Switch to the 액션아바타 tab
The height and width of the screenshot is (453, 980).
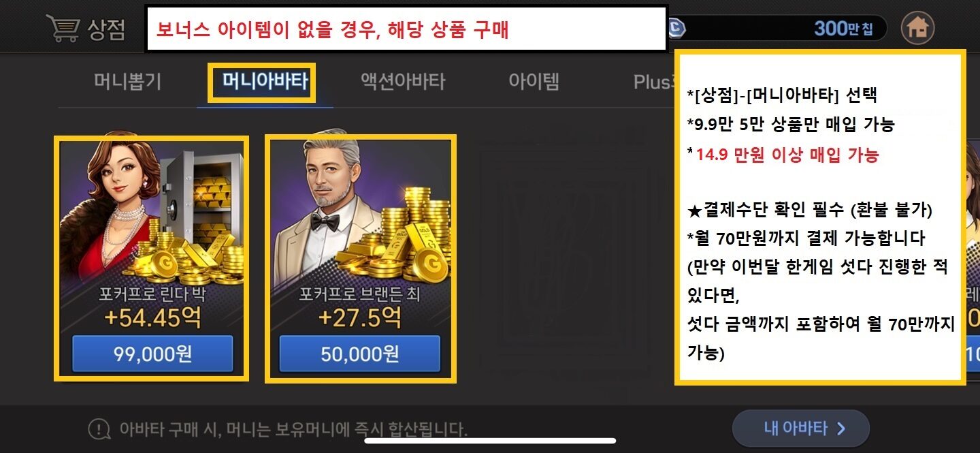403,82
